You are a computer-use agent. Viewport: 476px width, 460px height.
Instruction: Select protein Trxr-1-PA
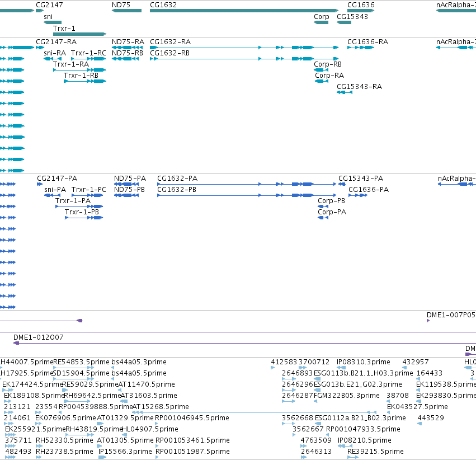79,206
